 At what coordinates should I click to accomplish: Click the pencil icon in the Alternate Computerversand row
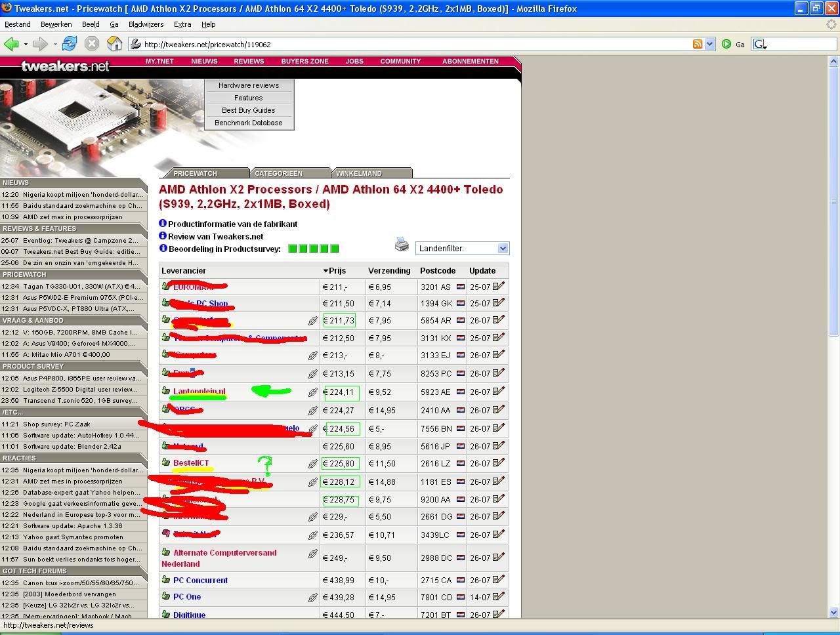(499, 557)
